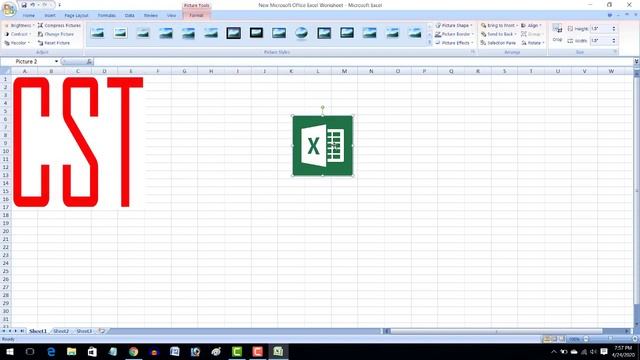
Task: Switch to the Review ribbon tab
Action: 151,16
